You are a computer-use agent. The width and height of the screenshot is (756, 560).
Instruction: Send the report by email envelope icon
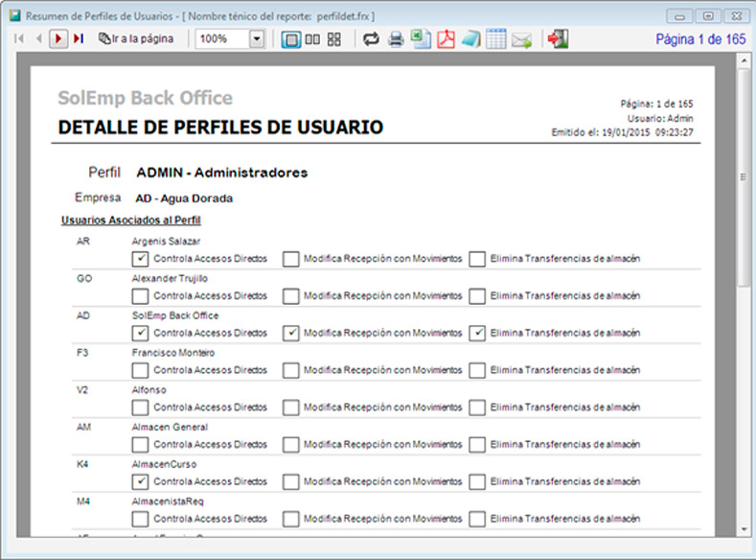(521, 39)
